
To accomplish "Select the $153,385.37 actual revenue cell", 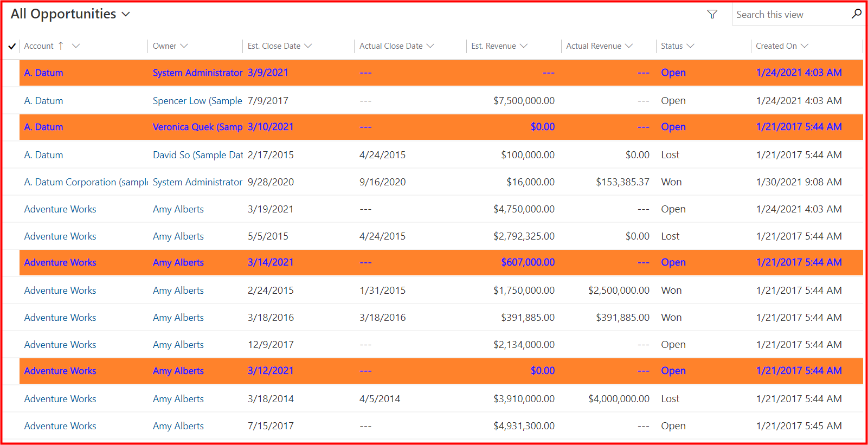I will pos(622,182).
